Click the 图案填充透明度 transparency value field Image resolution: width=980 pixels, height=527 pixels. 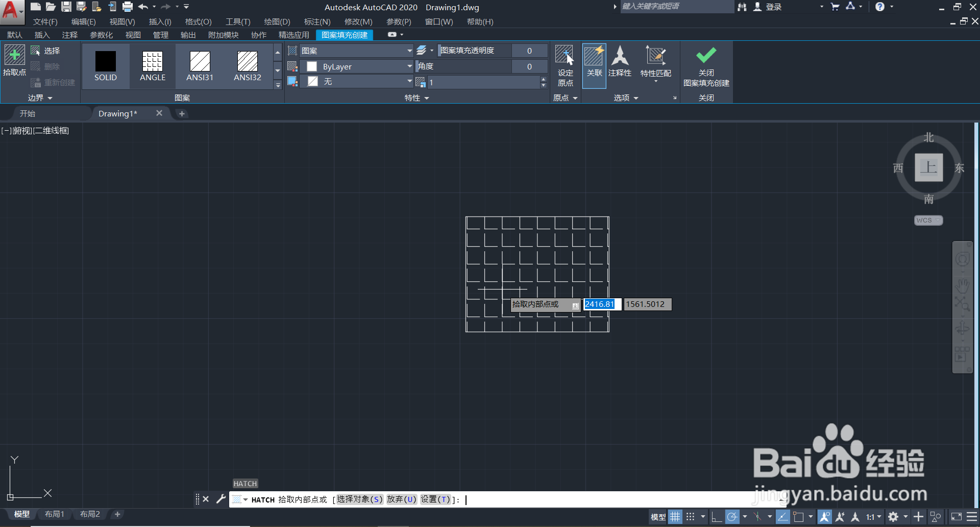[530, 51]
